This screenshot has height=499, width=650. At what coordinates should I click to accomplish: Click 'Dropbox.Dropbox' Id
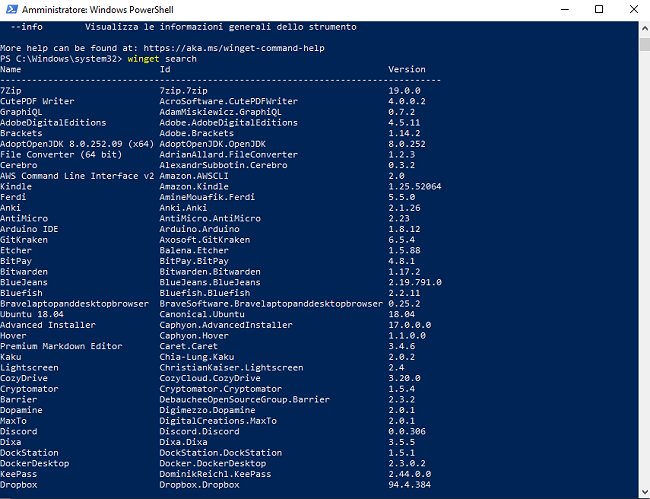pos(199,485)
